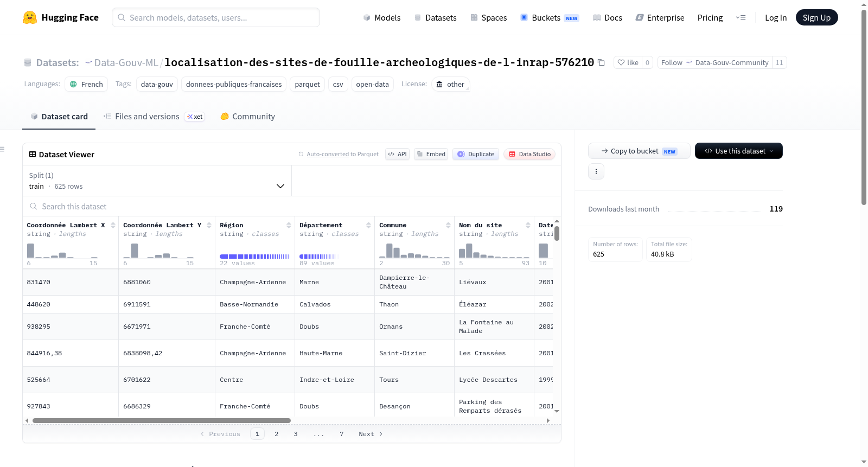Click the magnifier icon in dataset search
The height and width of the screenshot is (467, 868).
34,206
